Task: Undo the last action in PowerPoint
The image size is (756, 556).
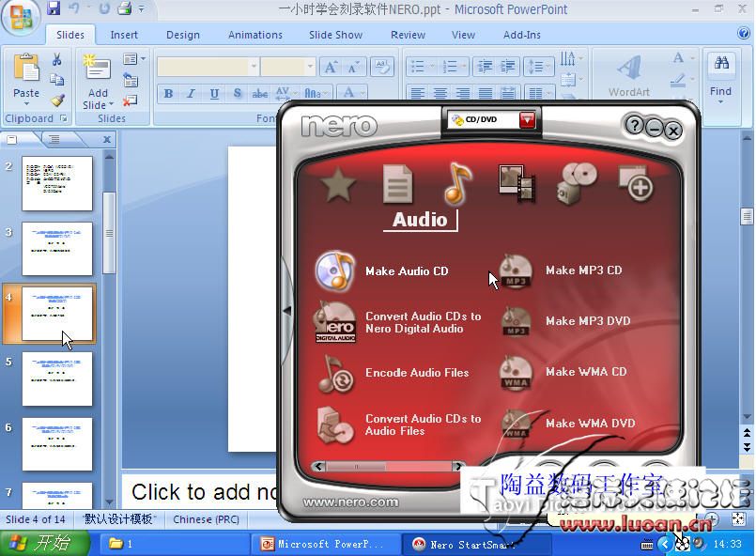Action: click(74, 8)
